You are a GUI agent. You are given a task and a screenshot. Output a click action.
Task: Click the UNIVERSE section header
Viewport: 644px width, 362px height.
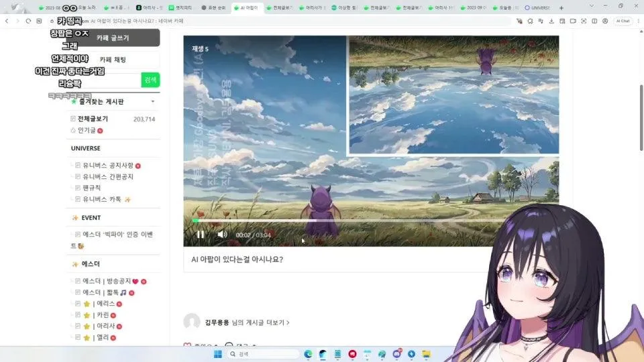pyautogui.click(x=85, y=148)
